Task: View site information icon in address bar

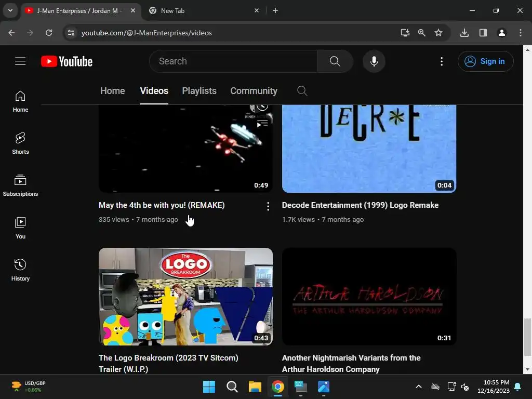Action: pos(71,33)
